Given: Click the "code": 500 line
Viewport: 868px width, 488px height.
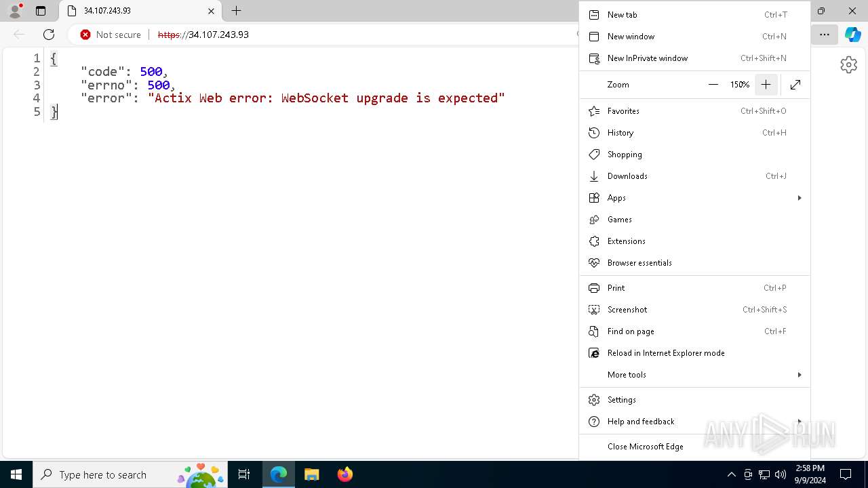Looking at the screenshot, I should (124, 72).
